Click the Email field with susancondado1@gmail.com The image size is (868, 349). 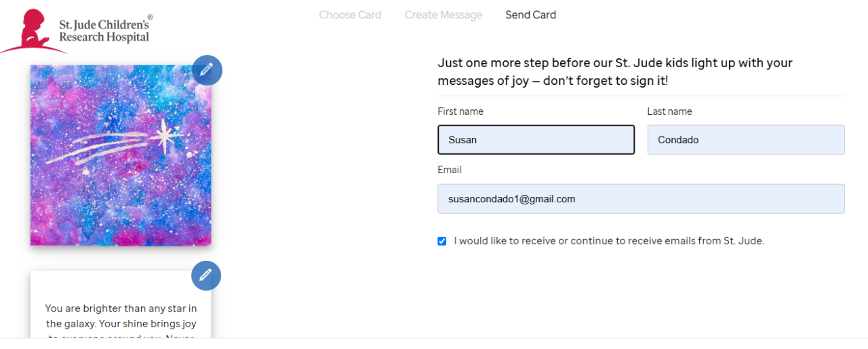coord(641,199)
